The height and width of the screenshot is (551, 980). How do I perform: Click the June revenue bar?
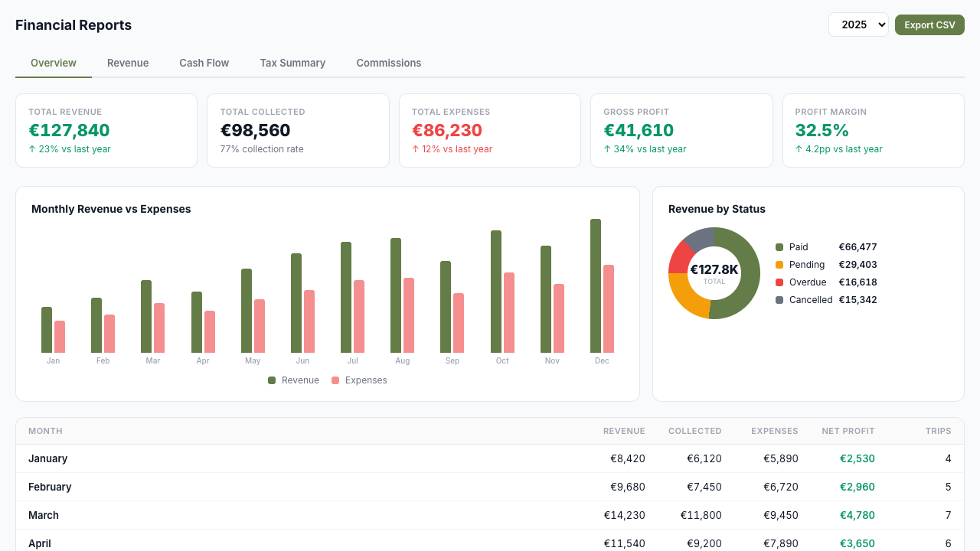click(296, 303)
